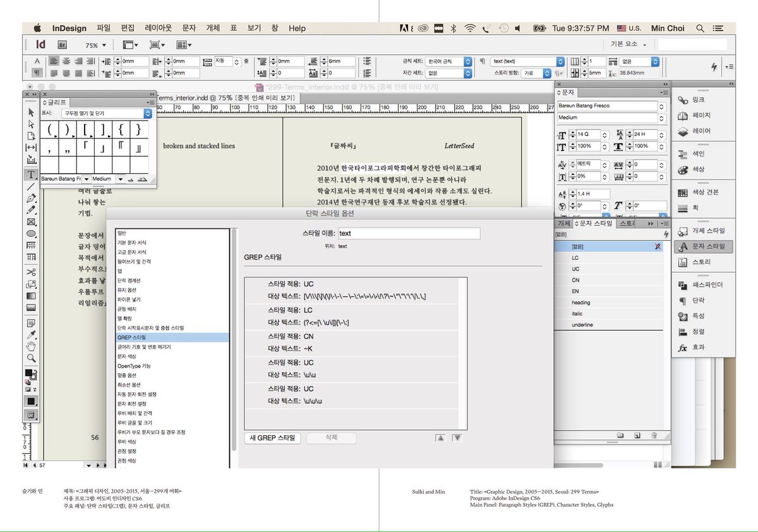Image resolution: width=758 pixels, height=532 pixels.
Task: Open the Help menu
Action: click(297, 28)
